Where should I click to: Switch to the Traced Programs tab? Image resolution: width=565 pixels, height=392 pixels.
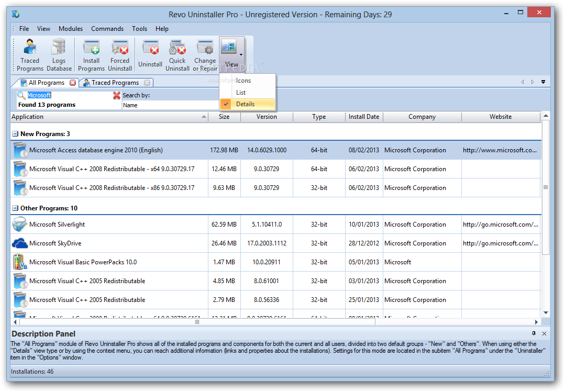click(x=115, y=83)
